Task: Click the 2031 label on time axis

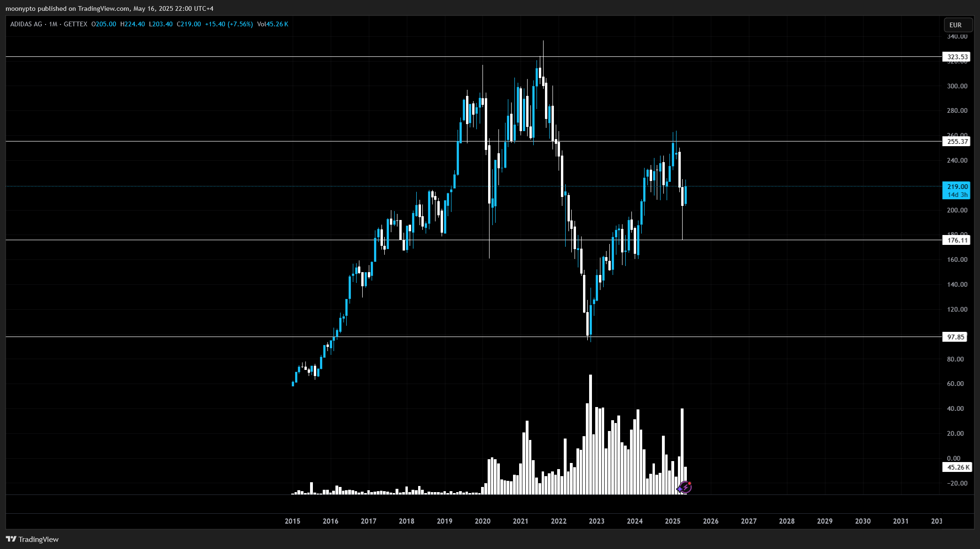Action: 901,521
